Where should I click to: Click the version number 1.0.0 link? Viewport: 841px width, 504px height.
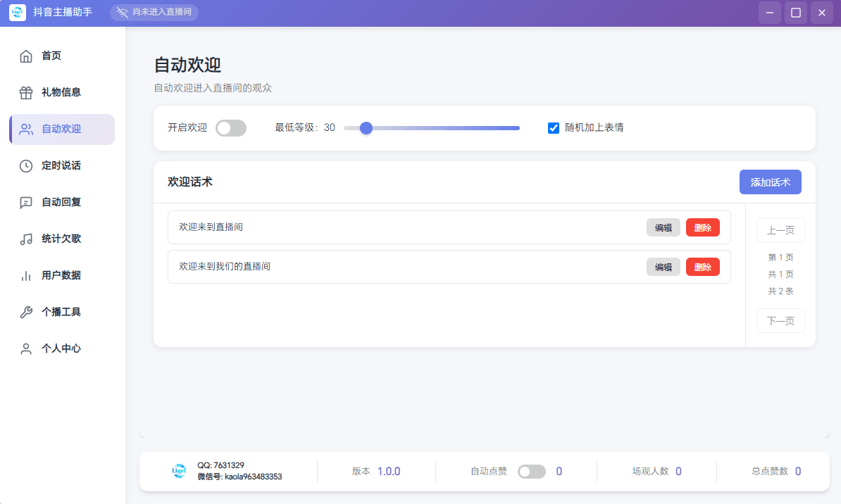pos(388,471)
